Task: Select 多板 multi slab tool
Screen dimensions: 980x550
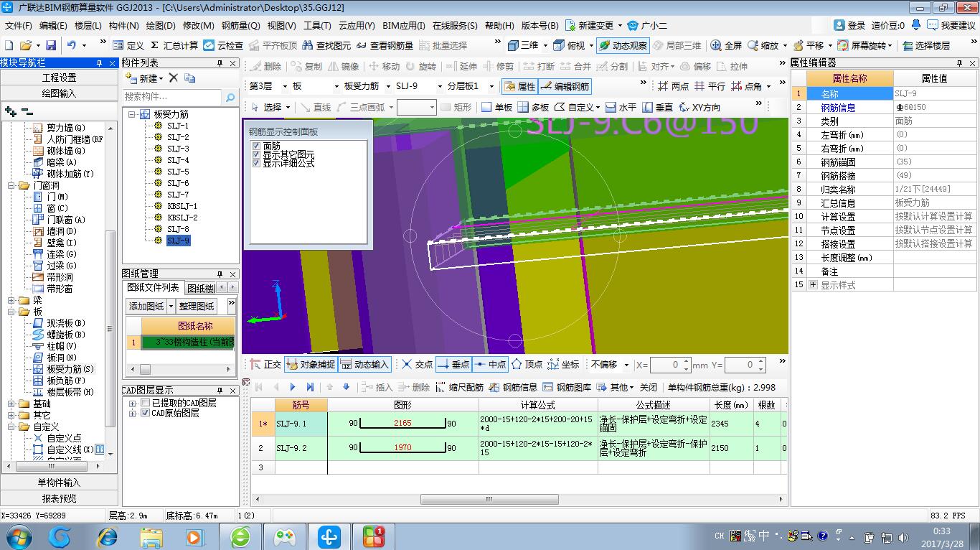Action: pos(533,107)
